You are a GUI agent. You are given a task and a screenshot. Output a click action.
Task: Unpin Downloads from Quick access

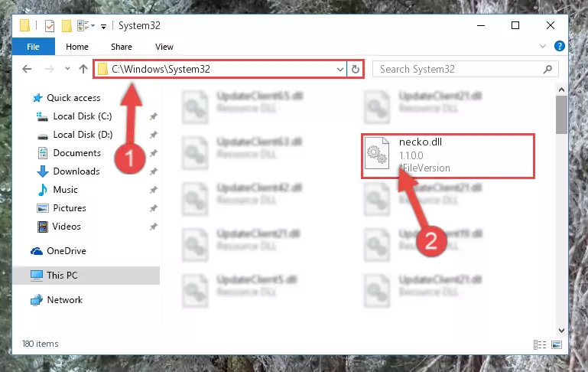153,171
